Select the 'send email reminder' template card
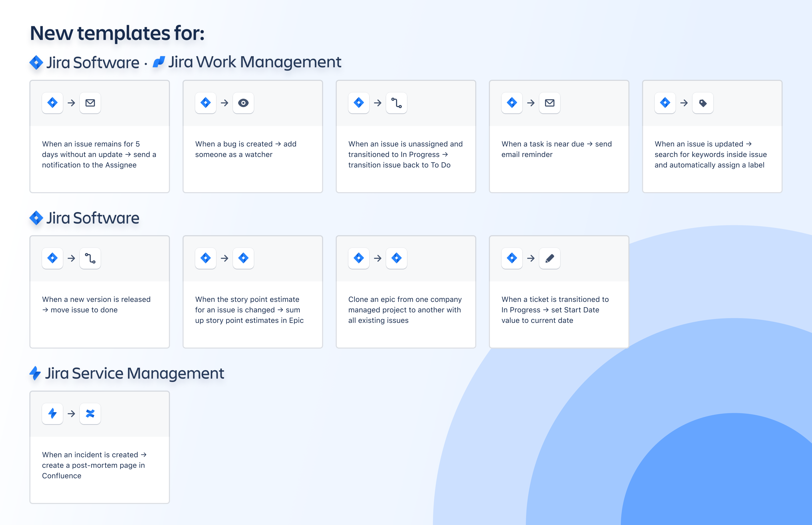This screenshot has height=525, width=812. click(x=559, y=136)
